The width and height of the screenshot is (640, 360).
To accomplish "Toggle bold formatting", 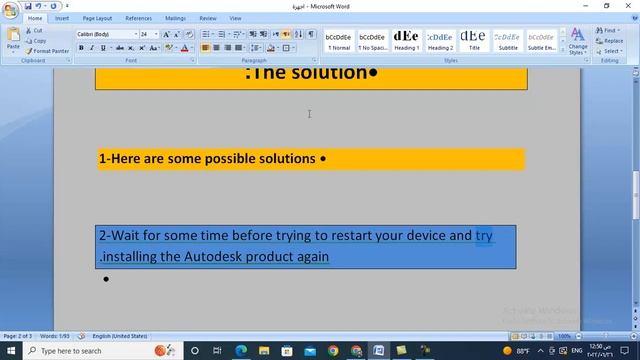I will click(x=81, y=48).
